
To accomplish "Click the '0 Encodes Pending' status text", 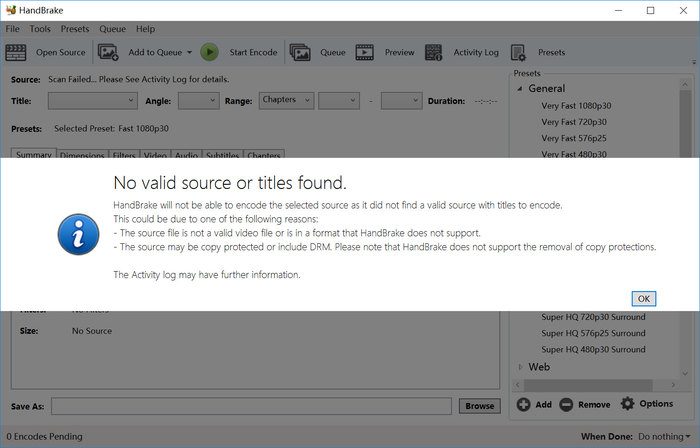I will 44,436.
